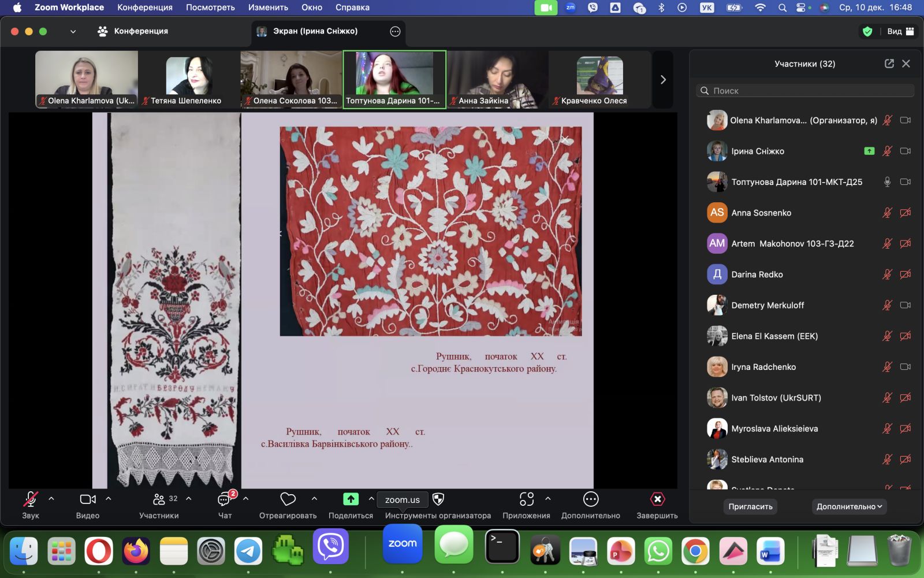Open the Посмотреть menu in menu bar
The height and width of the screenshot is (578, 924).
click(210, 8)
